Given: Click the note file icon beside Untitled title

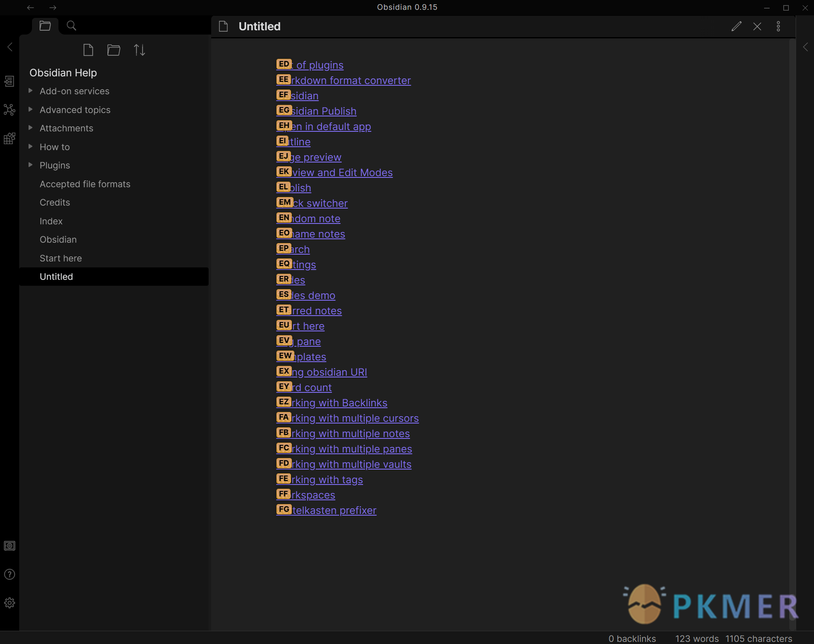Looking at the screenshot, I should pos(224,26).
